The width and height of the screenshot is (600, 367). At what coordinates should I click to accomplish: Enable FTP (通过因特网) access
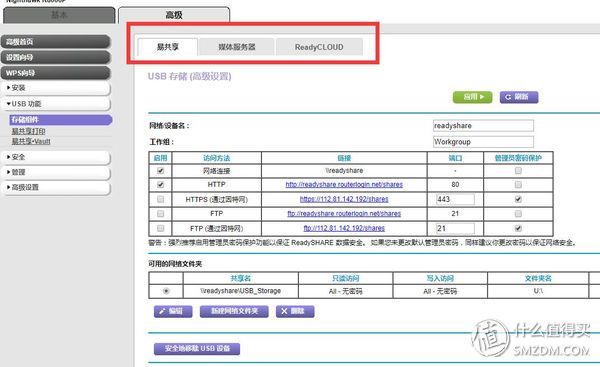pos(160,228)
